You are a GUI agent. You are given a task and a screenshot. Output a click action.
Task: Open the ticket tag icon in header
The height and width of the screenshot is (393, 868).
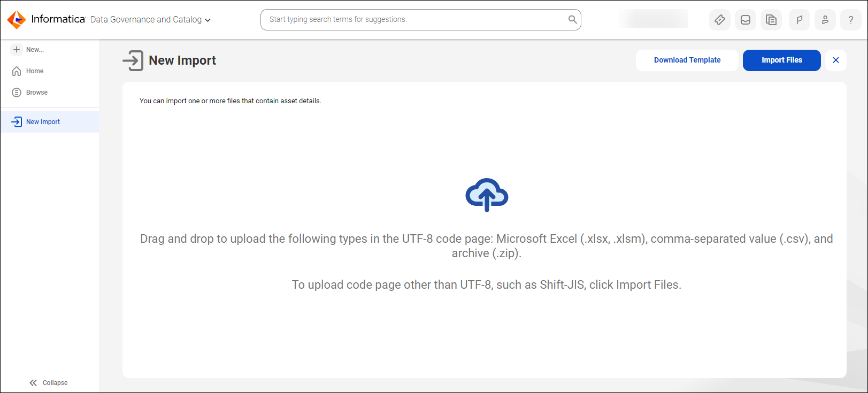[720, 20]
